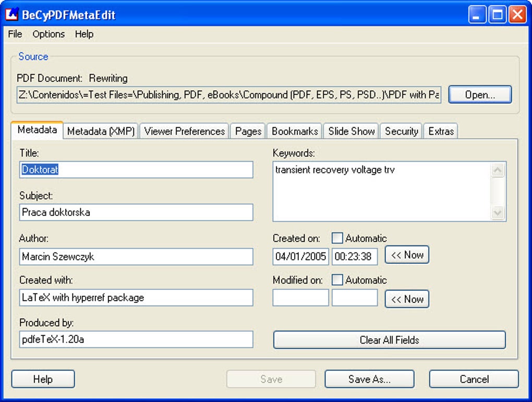532x402 pixels.
Task: Click the Modified on date field
Action: coord(300,298)
